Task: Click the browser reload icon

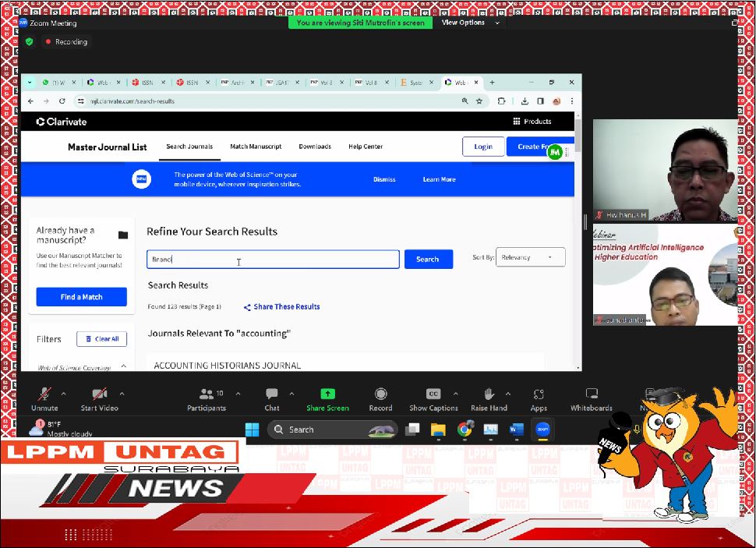Action: point(62,101)
